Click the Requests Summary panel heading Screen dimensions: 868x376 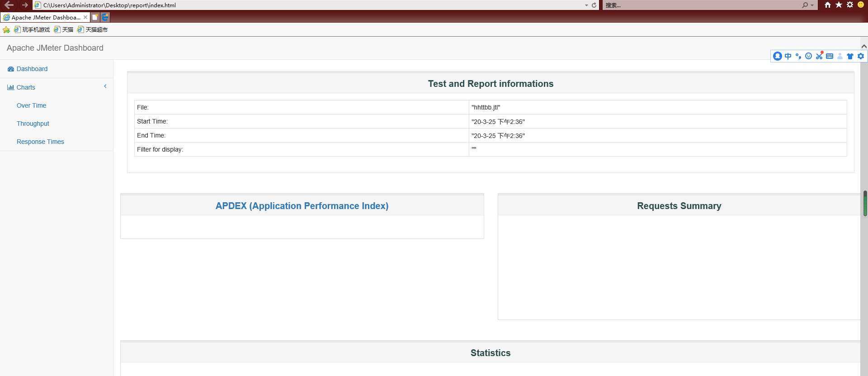point(679,206)
